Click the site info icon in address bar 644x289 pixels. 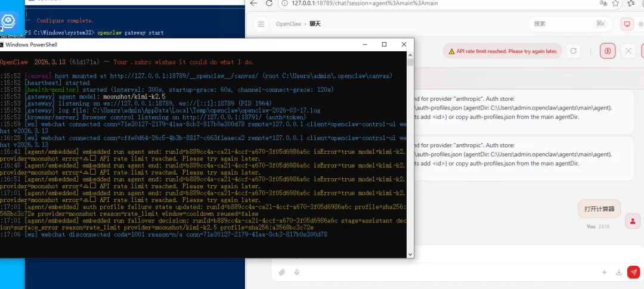point(284,4)
